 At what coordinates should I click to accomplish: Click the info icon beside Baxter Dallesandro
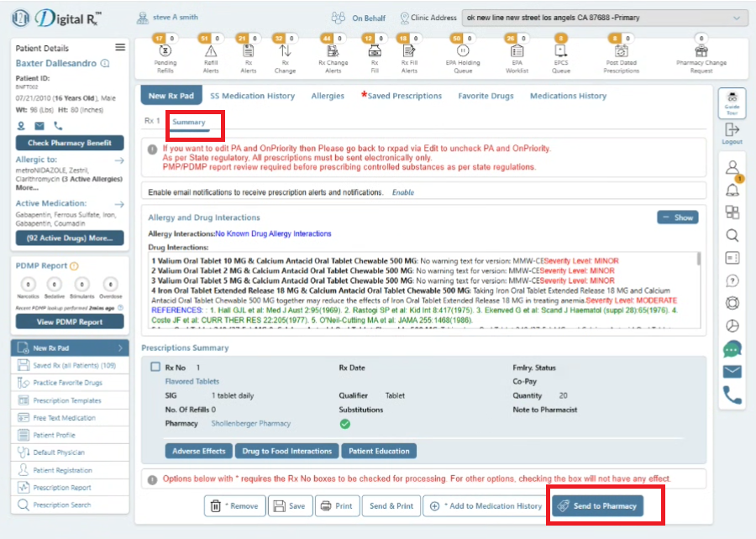coord(105,64)
